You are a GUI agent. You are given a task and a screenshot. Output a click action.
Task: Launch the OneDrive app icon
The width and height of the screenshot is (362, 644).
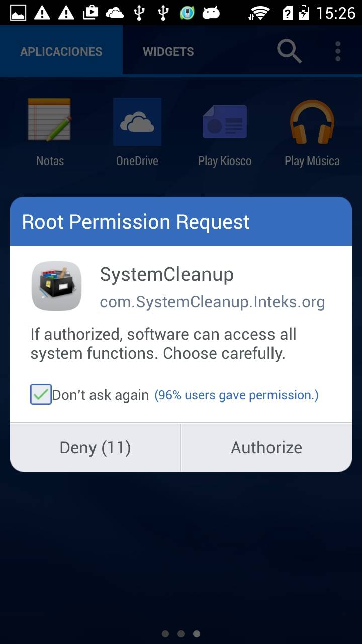pos(137,122)
